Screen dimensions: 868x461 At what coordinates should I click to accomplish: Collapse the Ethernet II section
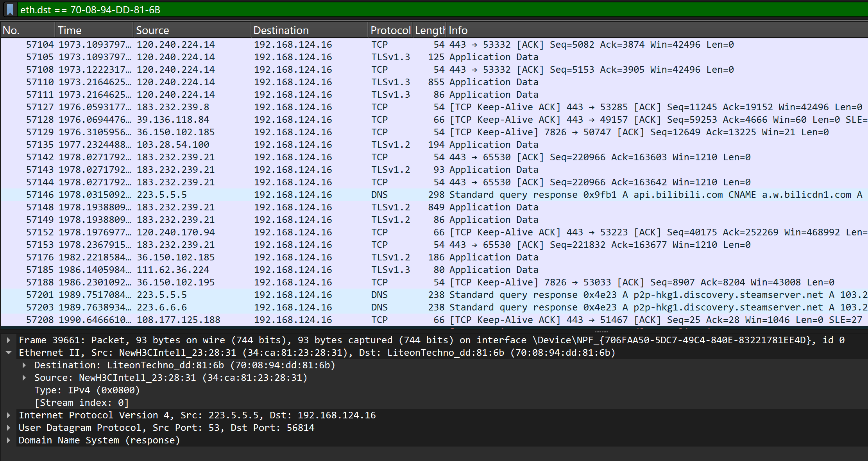(x=9, y=353)
